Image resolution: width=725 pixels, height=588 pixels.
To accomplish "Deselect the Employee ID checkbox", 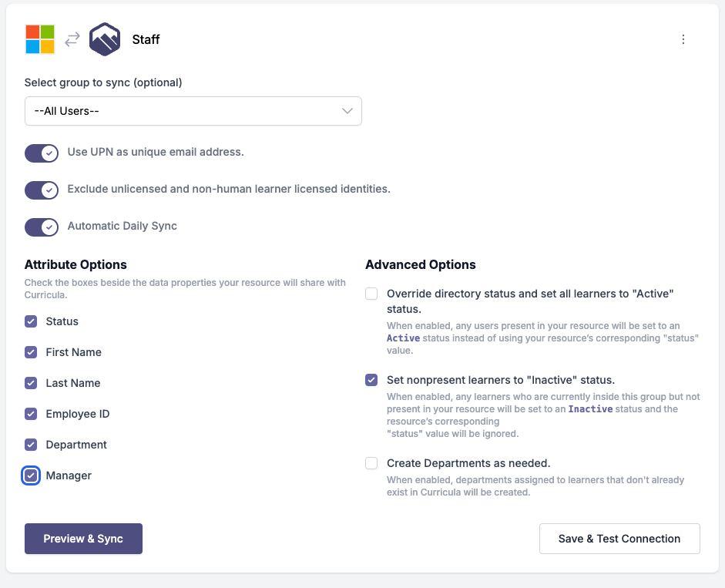I will coord(31,414).
